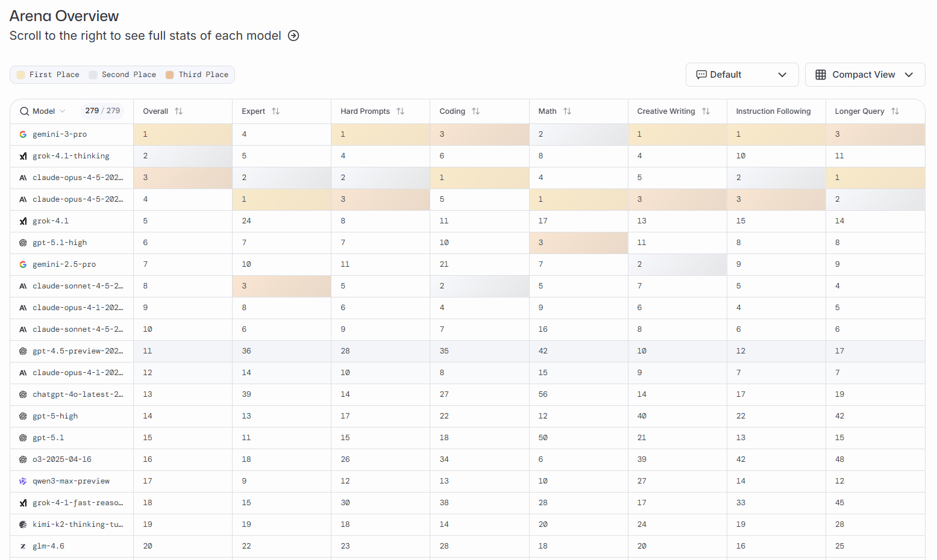
Task: Click the 279 / 279 model count badge
Action: click(102, 111)
